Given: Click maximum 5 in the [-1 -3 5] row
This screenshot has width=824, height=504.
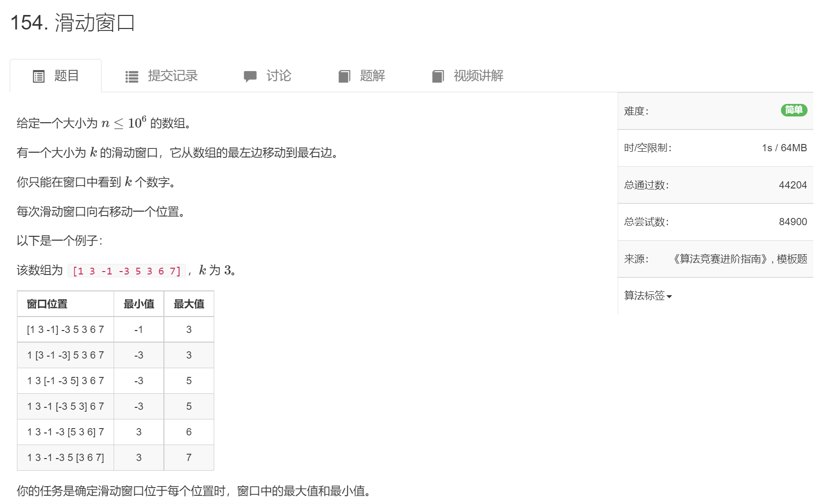Looking at the screenshot, I should (x=189, y=381).
